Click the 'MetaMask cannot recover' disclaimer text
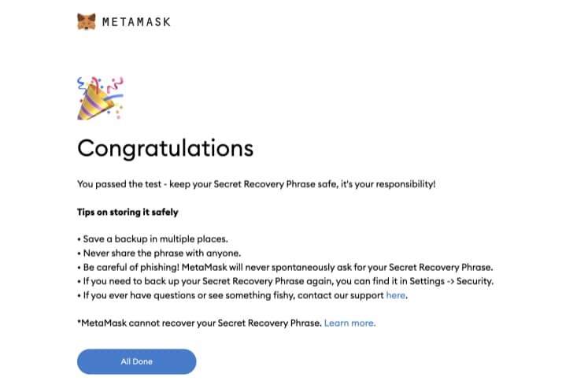 pyautogui.click(x=200, y=324)
